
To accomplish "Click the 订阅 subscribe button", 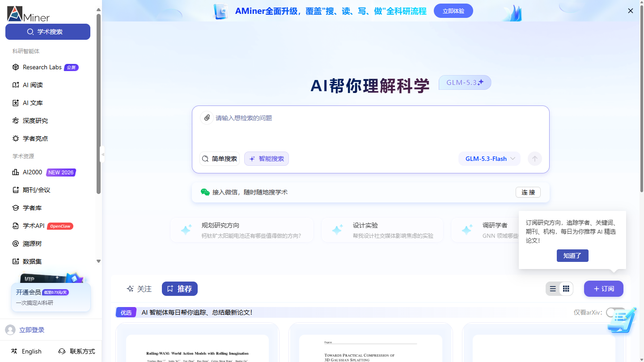I will click(604, 289).
